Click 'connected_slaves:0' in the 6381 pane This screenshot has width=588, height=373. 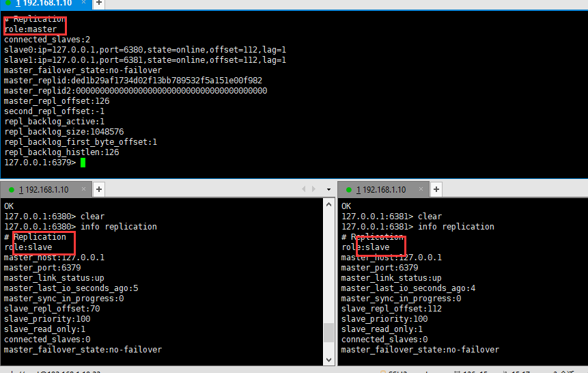[x=384, y=340]
